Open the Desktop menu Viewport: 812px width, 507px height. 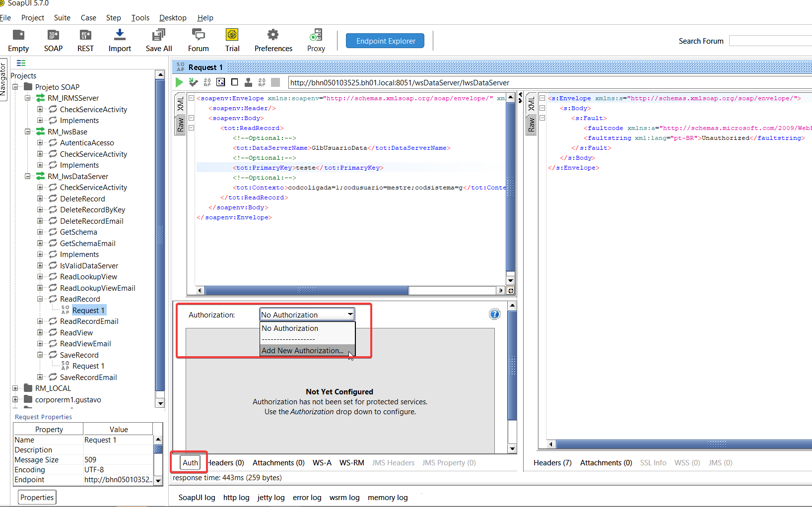173,18
